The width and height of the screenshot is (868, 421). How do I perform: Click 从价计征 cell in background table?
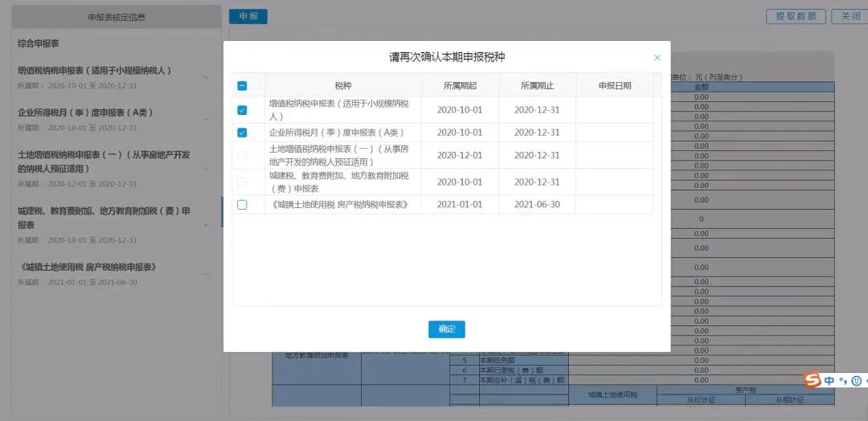click(702, 400)
